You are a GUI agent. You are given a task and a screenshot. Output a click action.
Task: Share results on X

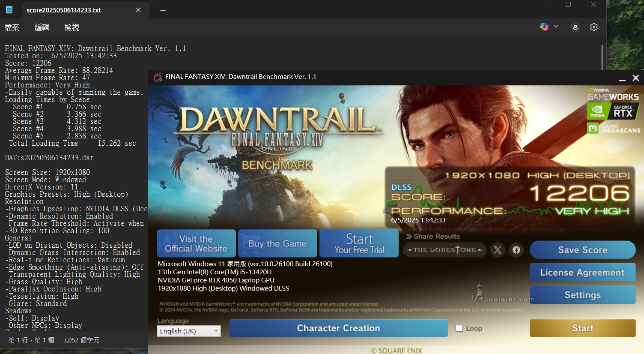498,250
